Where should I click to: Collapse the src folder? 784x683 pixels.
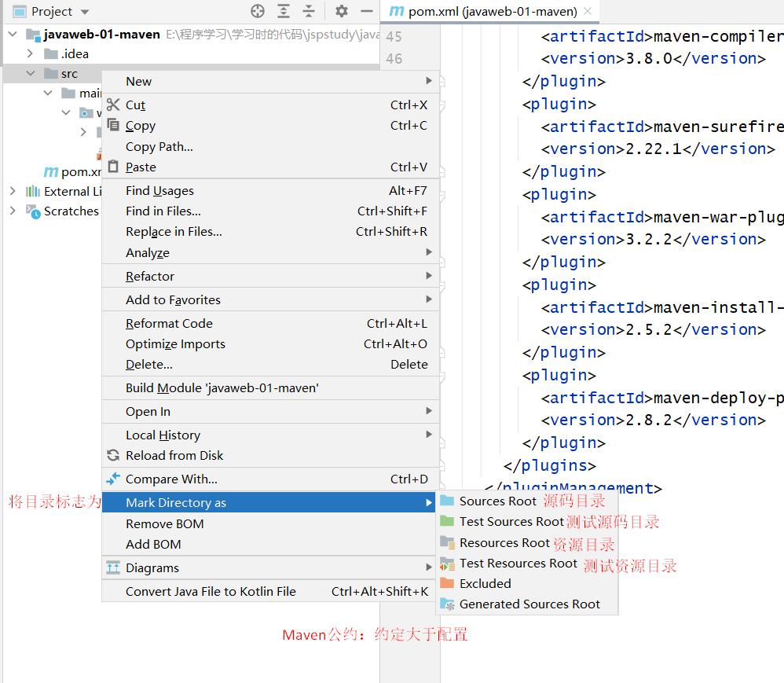(31, 74)
